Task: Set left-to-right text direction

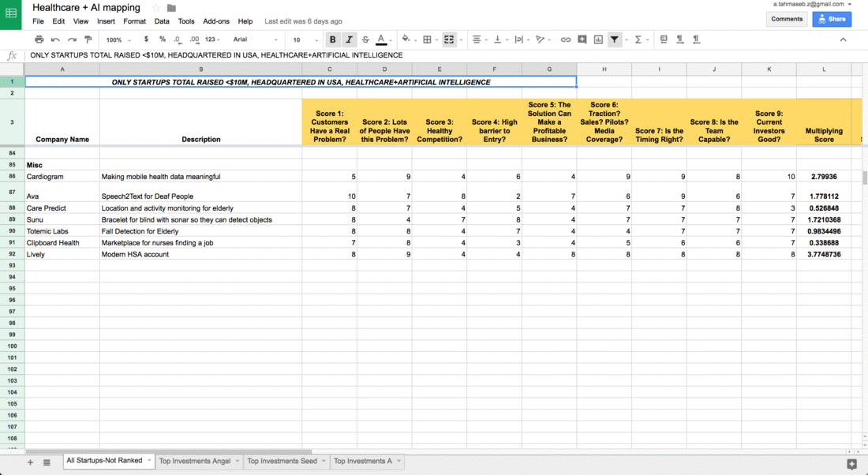Action: [x=679, y=39]
